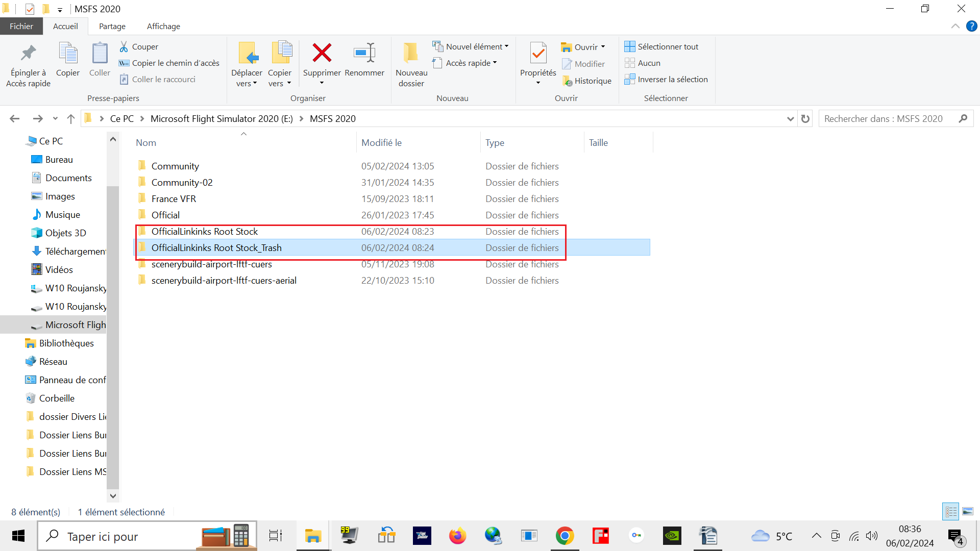Click the Nouveau dossier folder icon
The image size is (980, 551).
[411, 53]
